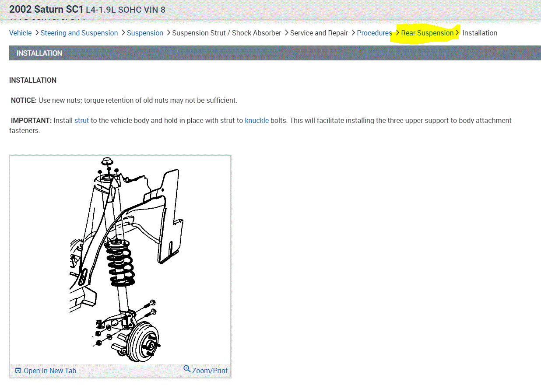Select the Installation breadcrumb text
541x392 pixels.
(480, 33)
